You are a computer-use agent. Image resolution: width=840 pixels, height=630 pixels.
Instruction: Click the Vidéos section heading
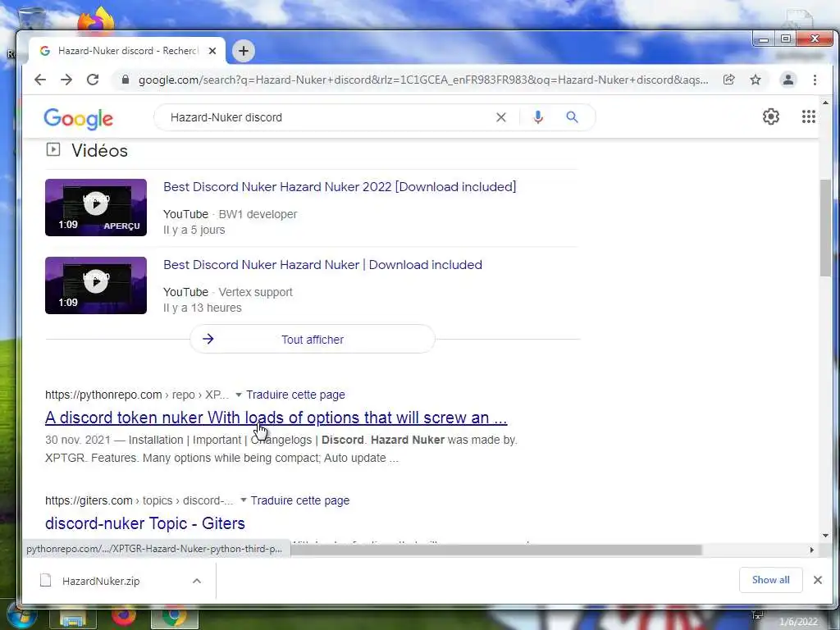tap(99, 151)
